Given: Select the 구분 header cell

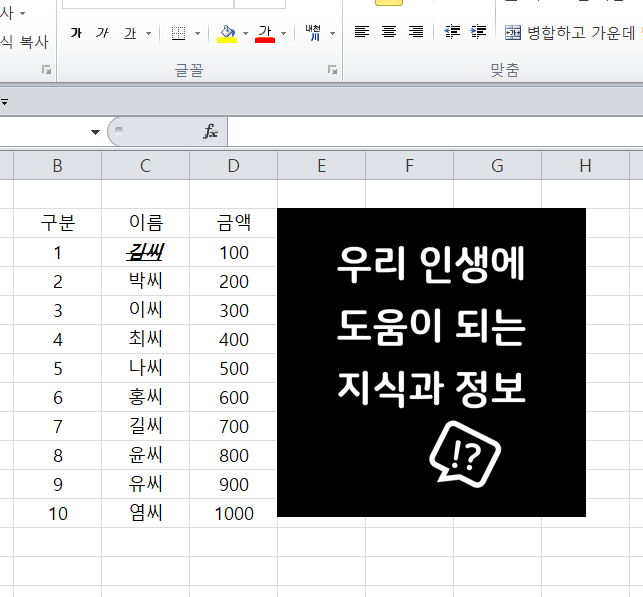Looking at the screenshot, I should point(57,223).
